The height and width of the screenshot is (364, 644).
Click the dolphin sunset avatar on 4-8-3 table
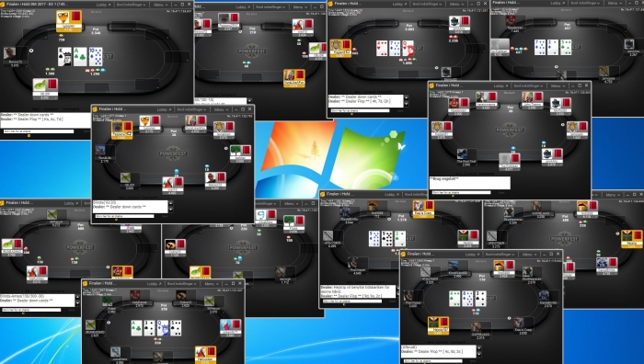point(500,267)
